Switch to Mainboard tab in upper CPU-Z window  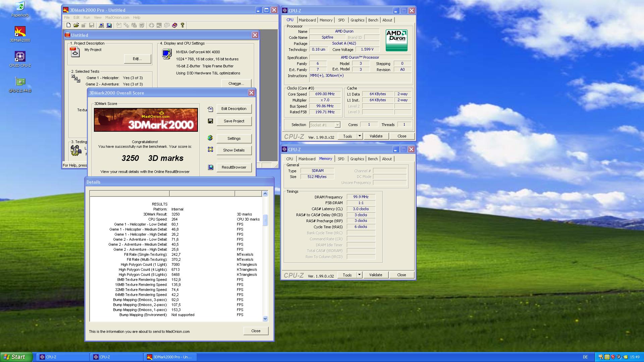(307, 20)
